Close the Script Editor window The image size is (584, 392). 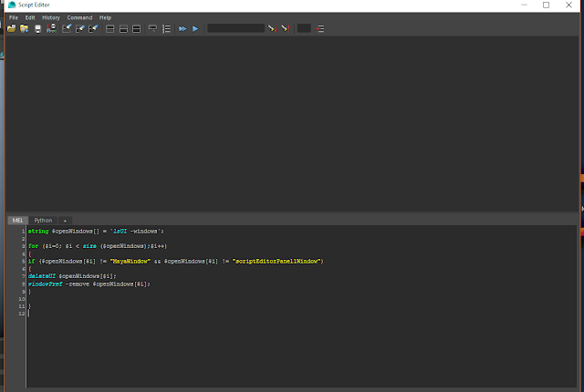coord(568,5)
